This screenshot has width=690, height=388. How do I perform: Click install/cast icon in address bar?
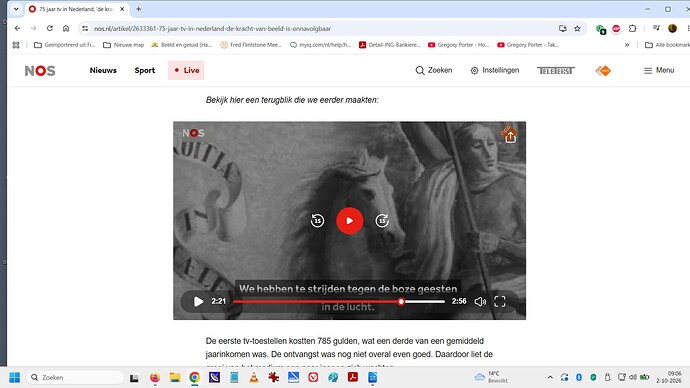[562, 29]
